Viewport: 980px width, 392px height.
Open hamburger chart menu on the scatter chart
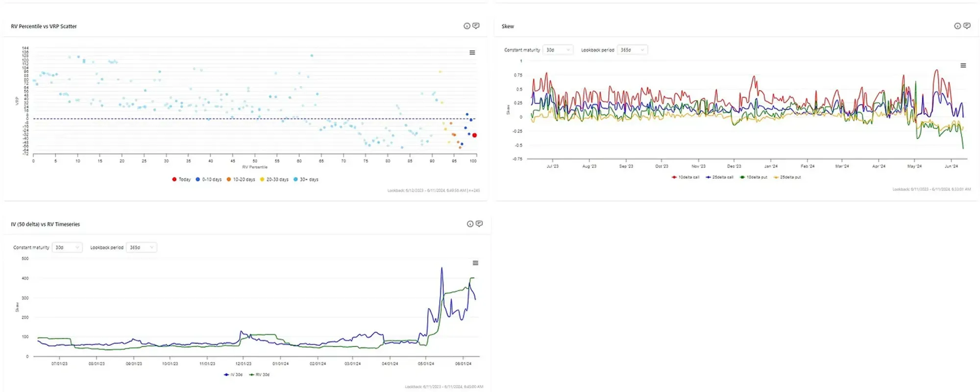[472, 52]
